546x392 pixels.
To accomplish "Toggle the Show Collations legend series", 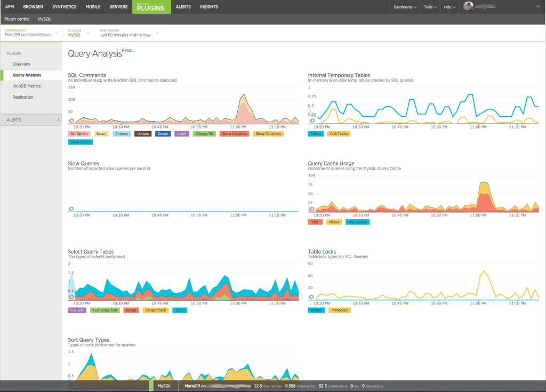I will tap(268, 134).
